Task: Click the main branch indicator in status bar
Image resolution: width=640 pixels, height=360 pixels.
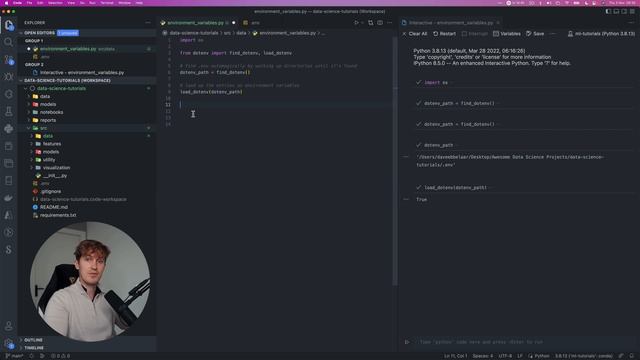Action: pos(15,356)
